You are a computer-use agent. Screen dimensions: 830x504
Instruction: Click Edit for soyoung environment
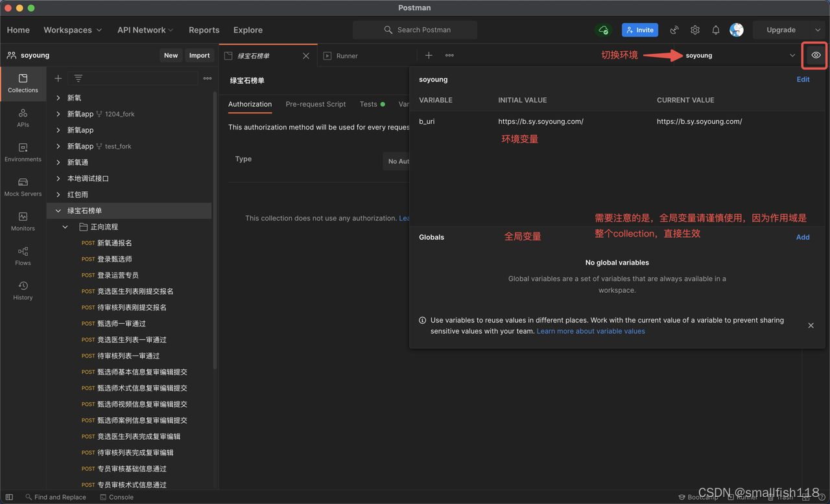[x=803, y=80]
